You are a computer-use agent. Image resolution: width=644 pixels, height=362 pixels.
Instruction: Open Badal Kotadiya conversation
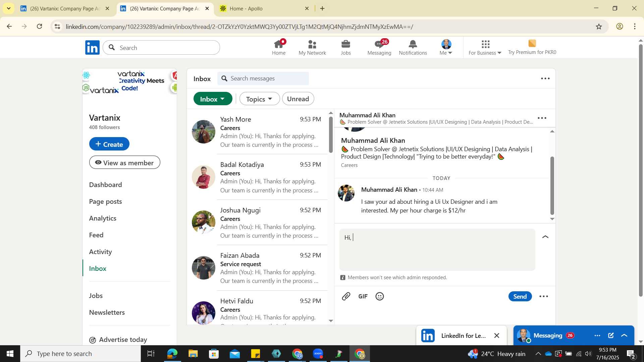[257, 177]
